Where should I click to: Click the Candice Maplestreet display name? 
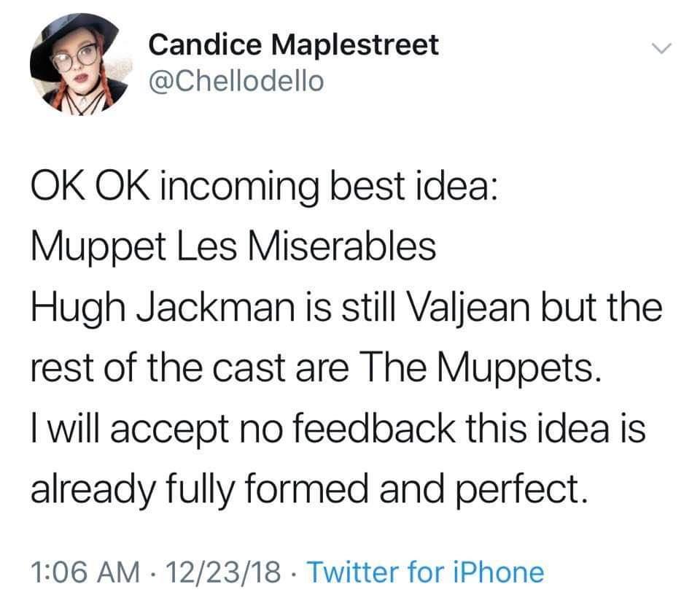[293, 45]
